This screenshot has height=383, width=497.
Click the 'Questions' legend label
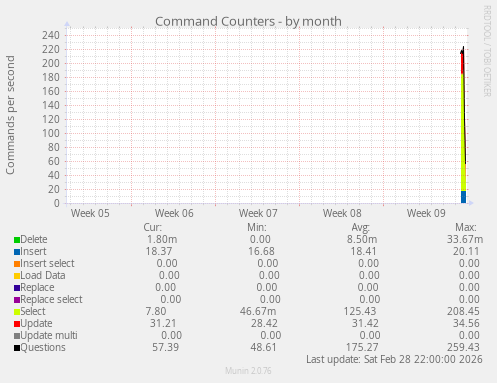[43, 347]
